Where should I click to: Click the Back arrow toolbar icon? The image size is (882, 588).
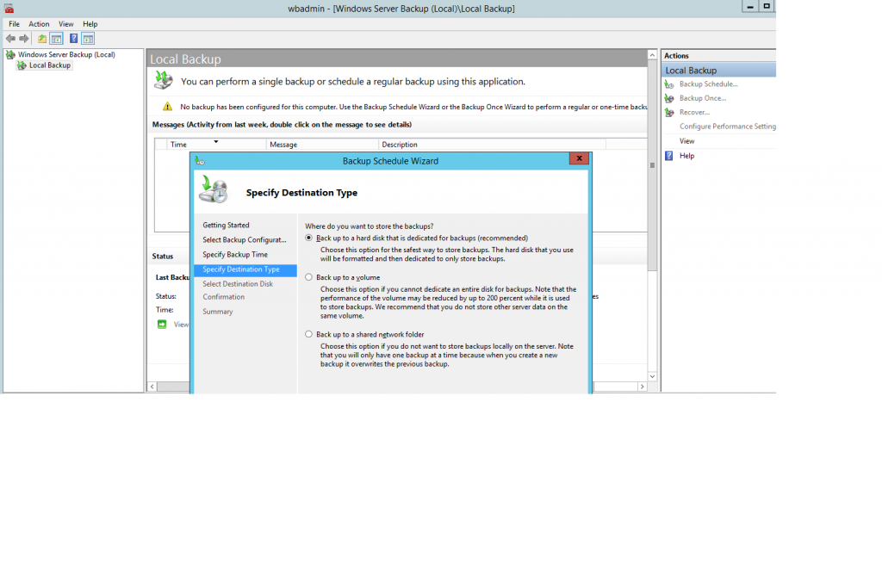(10, 39)
